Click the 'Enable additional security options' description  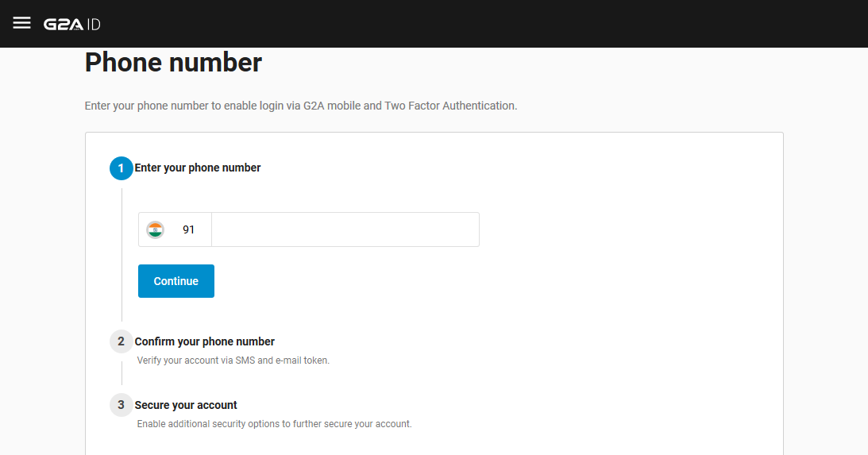click(274, 424)
